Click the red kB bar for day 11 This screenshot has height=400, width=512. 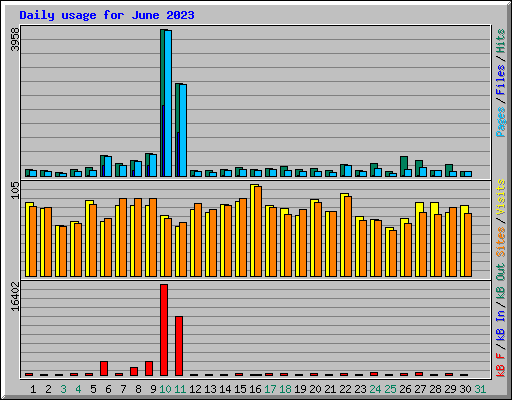point(179,346)
